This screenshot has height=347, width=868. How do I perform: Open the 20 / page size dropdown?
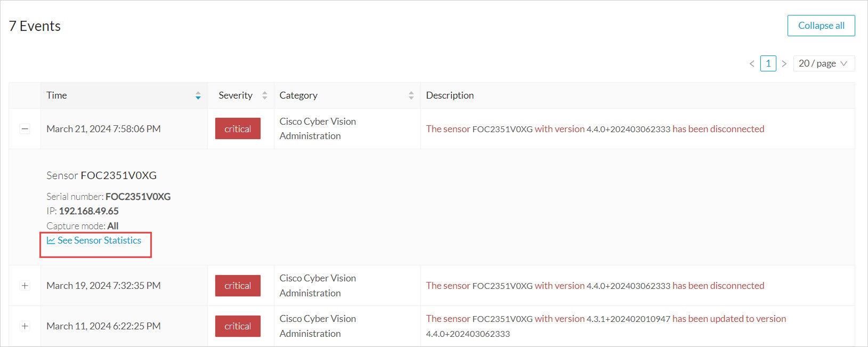[823, 63]
